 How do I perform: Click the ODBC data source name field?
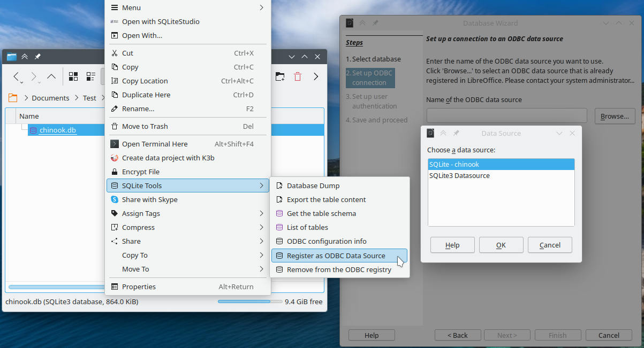[507, 116]
